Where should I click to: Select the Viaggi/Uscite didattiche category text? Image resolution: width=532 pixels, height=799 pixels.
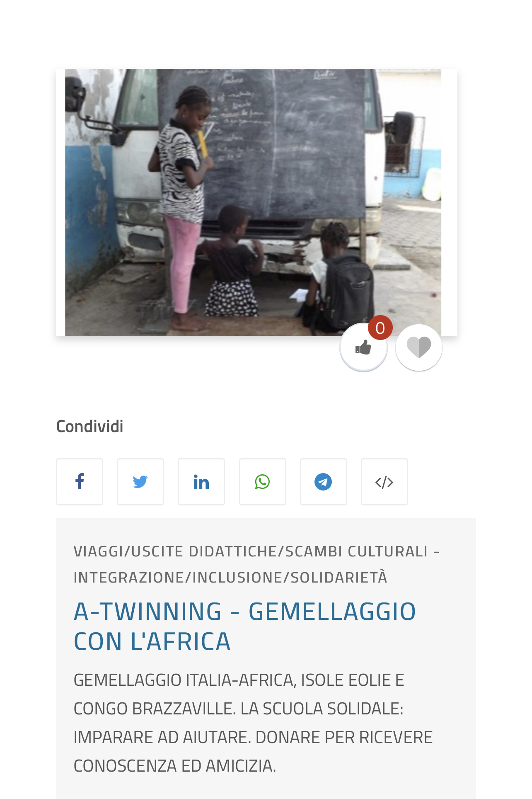251,551
